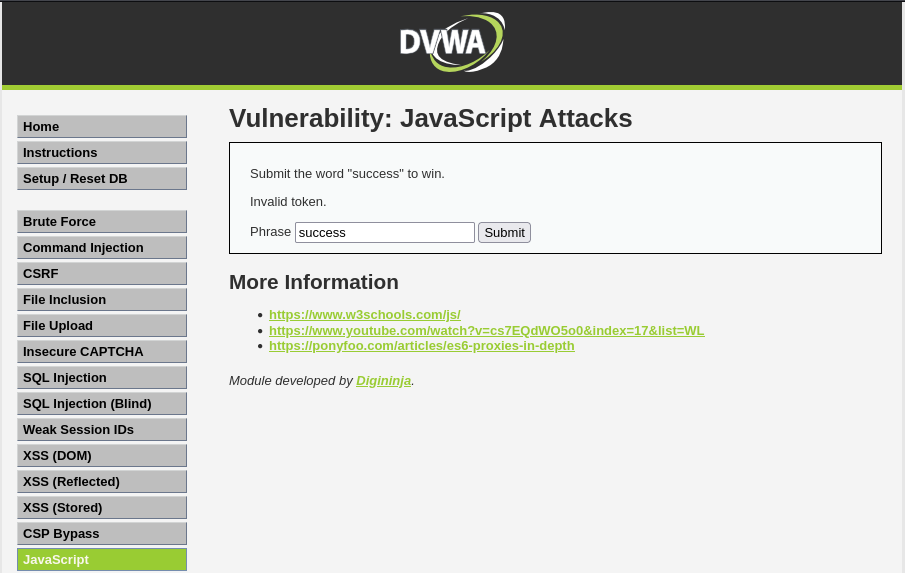Open the Command Injection module

tap(101, 248)
